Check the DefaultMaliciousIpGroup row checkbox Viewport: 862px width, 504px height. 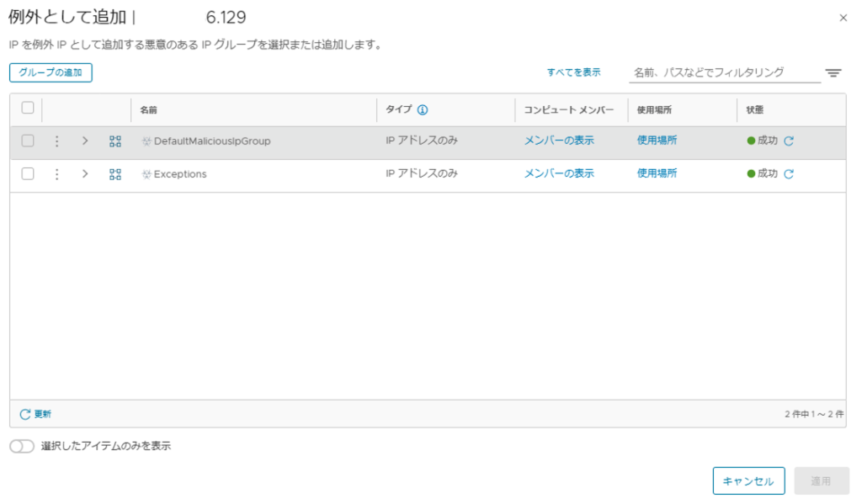(x=28, y=141)
